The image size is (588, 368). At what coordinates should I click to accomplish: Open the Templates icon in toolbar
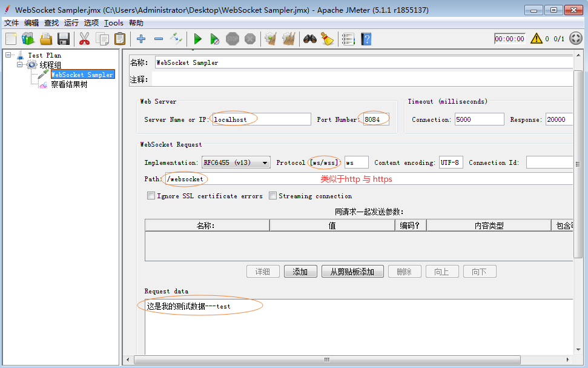(x=28, y=39)
